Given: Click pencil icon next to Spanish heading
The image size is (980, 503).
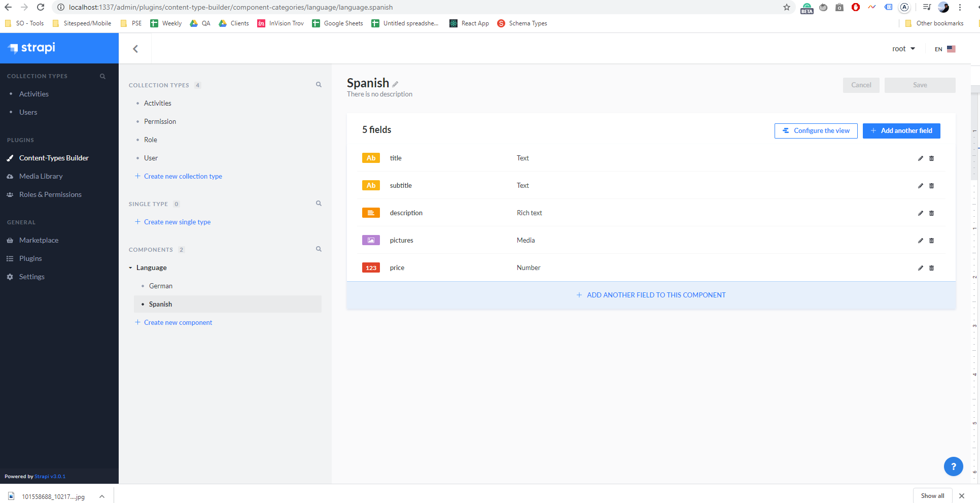Looking at the screenshot, I should tap(395, 84).
